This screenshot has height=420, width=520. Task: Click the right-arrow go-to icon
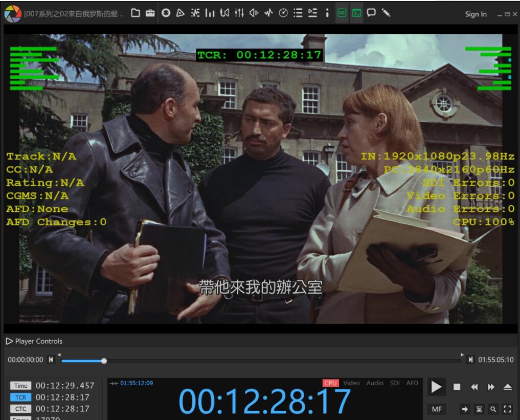click(465, 409)
